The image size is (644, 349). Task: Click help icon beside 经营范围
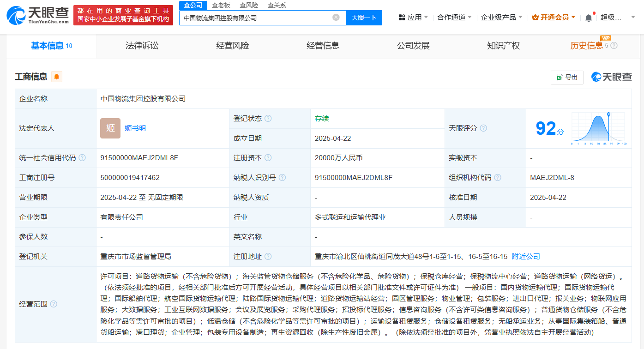click(54, 304)
